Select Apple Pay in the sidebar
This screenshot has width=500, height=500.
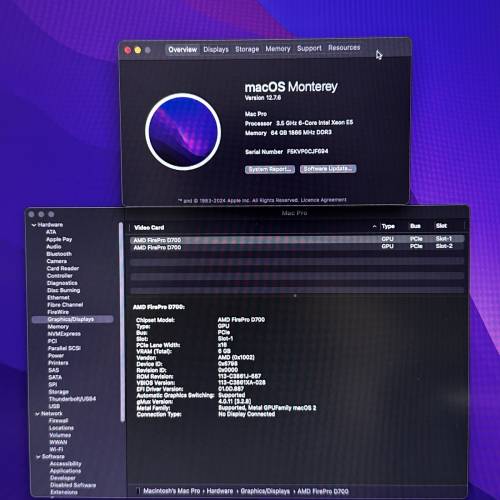tap(59, 239)
